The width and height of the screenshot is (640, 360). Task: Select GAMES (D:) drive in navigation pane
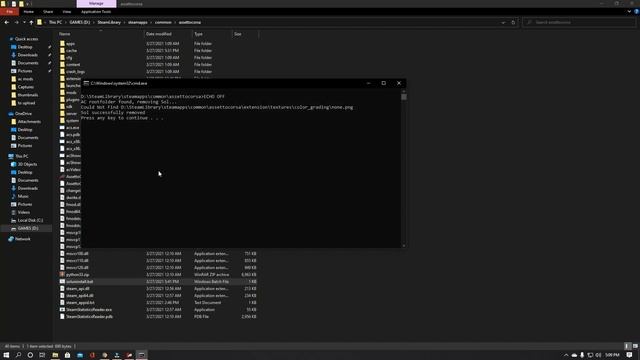pos(28,229)
